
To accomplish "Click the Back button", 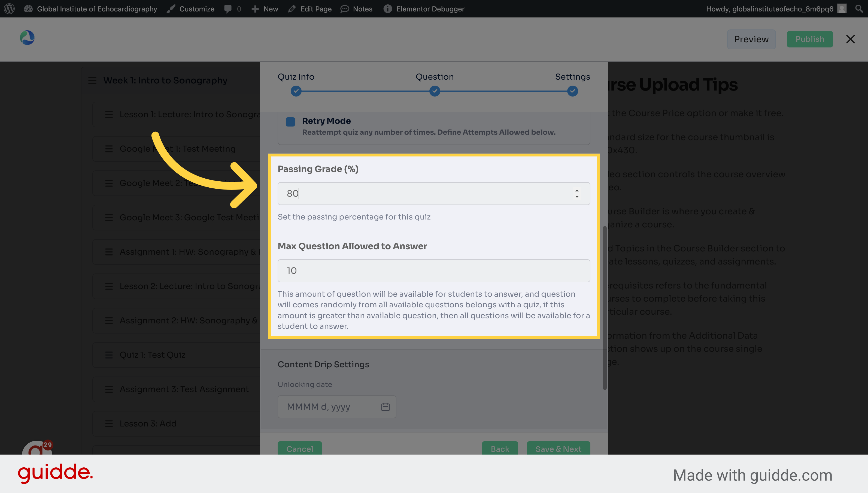I will 499,448.
